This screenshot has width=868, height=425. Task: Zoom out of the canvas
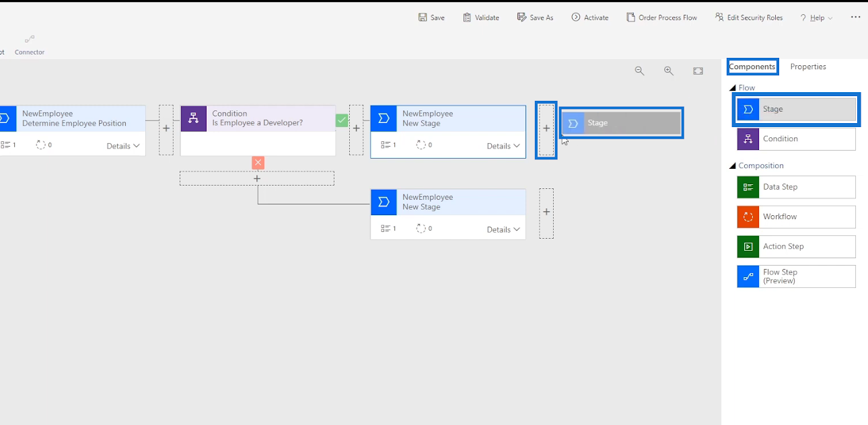pyautogui.click(x=640, y=71)
